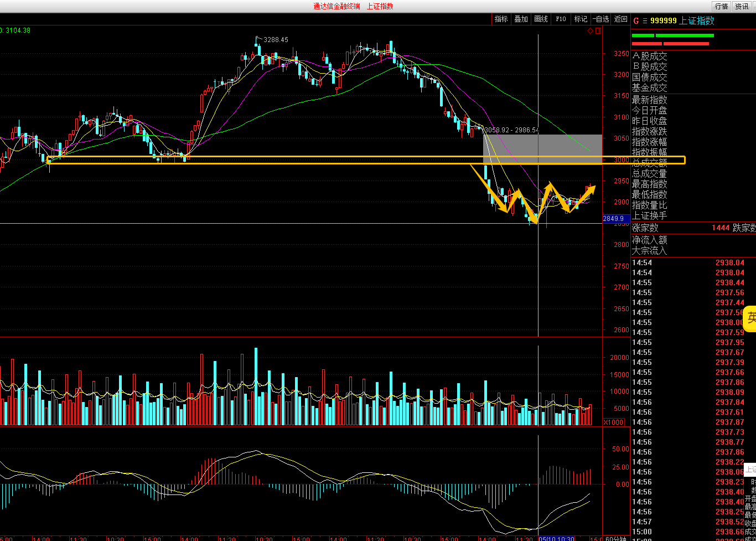Click the 上证换手 label
The width and height of the screenshot is (756, 541).
point(650,215)
